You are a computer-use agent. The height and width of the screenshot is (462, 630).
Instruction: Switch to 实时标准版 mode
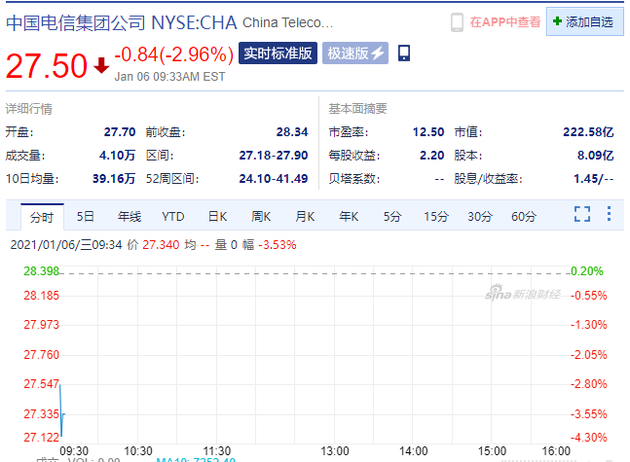click(x=278, y=53)
